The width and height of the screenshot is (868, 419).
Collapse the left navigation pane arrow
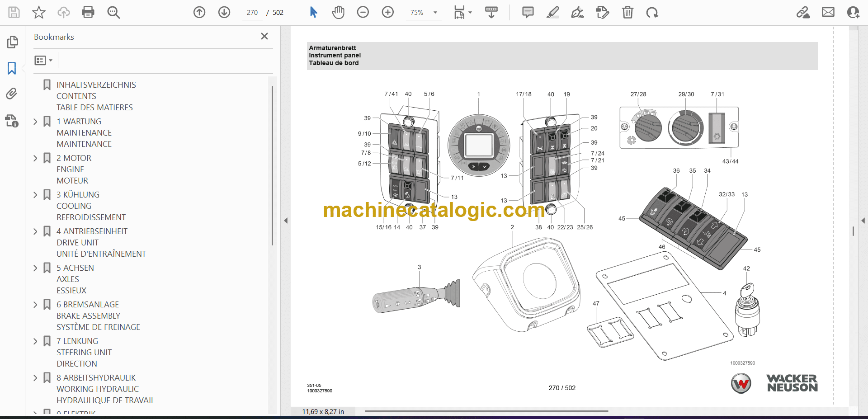click(x=286, y=221)
